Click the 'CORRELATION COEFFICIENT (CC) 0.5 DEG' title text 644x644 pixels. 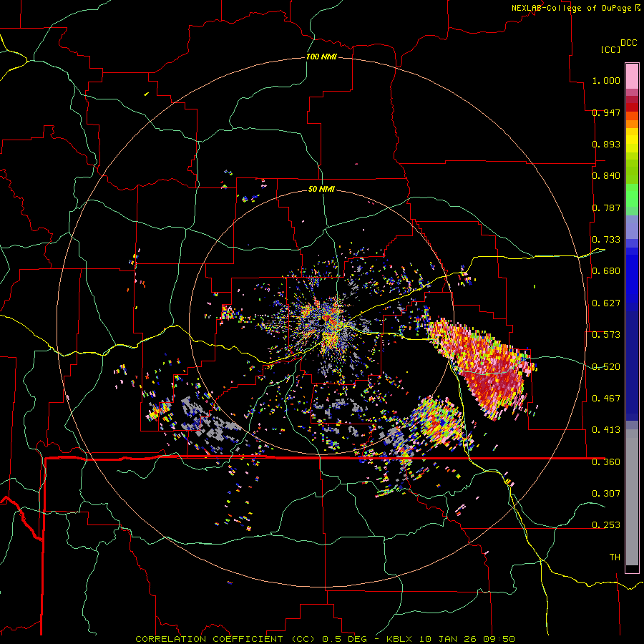coord(253,639)
